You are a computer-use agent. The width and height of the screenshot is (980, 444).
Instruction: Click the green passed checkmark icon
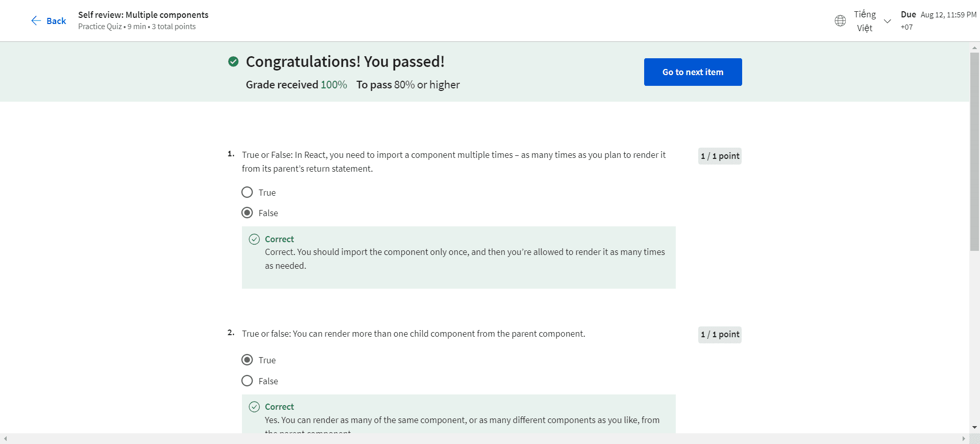(233, 62)
